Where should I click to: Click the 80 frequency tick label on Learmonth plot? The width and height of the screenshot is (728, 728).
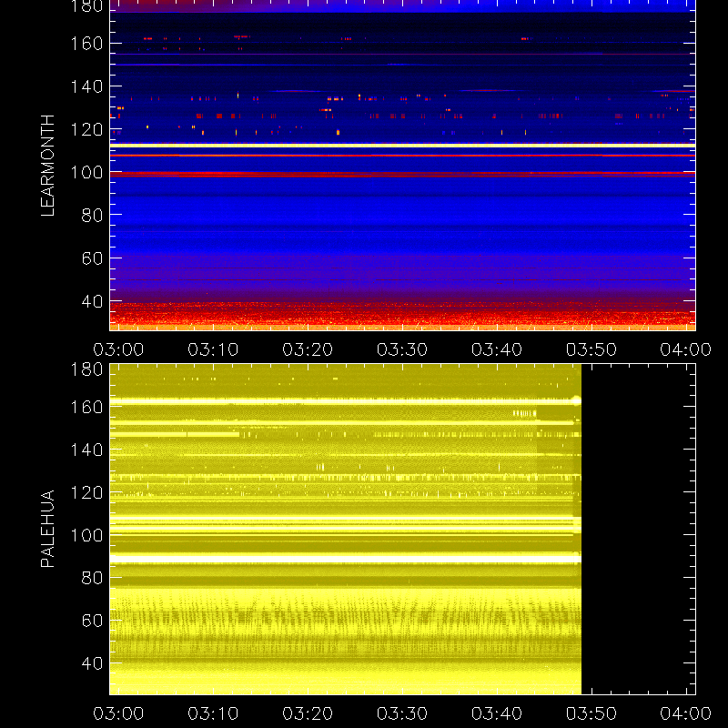(92, 215)
